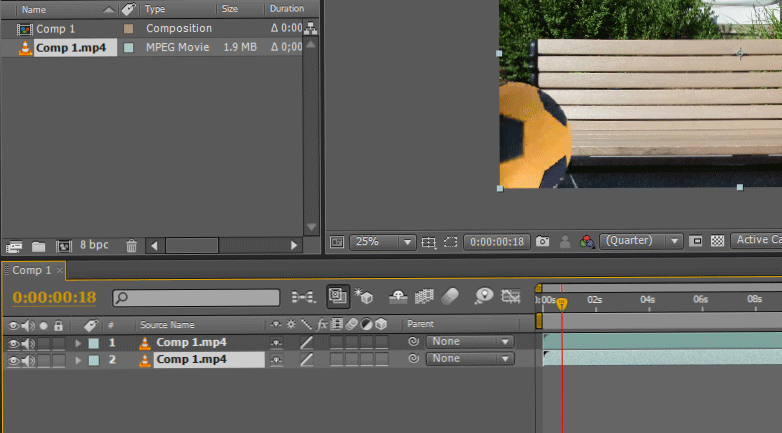Create a new composition icon
The width and height of the screenshot is (782, 433).
(x=64, y=246)
